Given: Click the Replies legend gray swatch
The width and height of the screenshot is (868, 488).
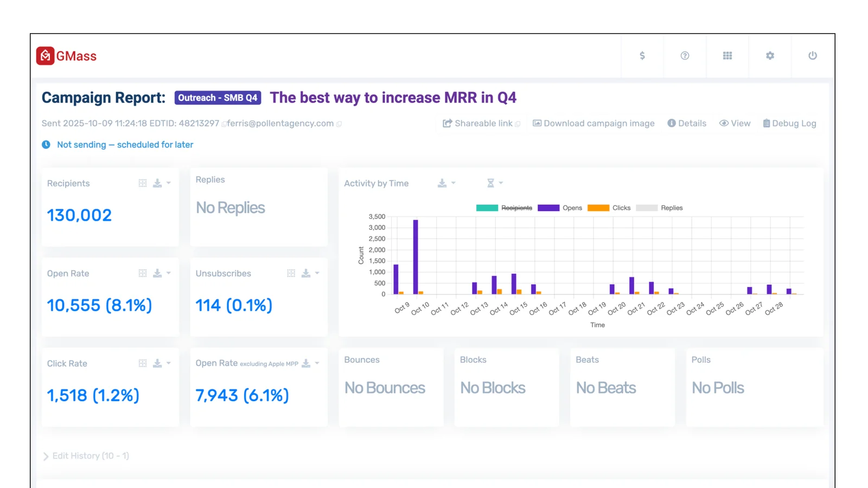Looking at the screenshot, I should pos(647,208).
